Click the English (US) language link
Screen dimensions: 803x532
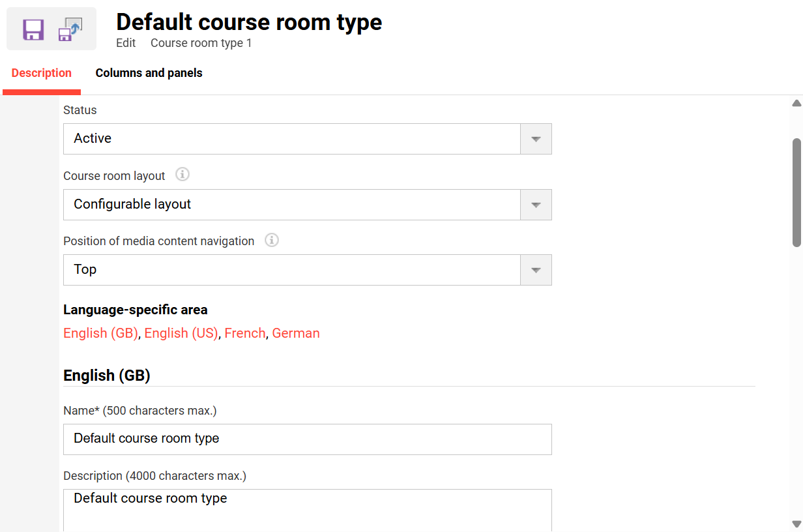[x=181, y=332]
